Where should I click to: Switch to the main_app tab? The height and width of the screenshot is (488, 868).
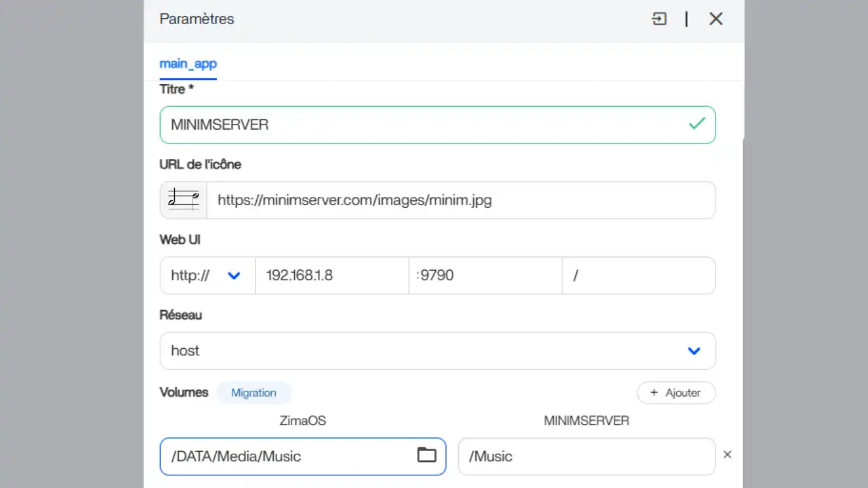[188, 64]
